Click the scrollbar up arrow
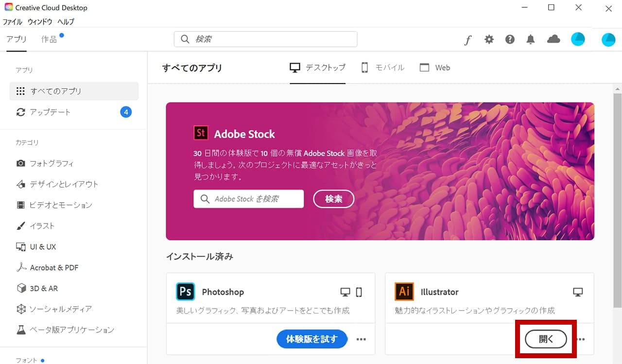The height and width of the screenshot is (364, 622). [618, 89]
